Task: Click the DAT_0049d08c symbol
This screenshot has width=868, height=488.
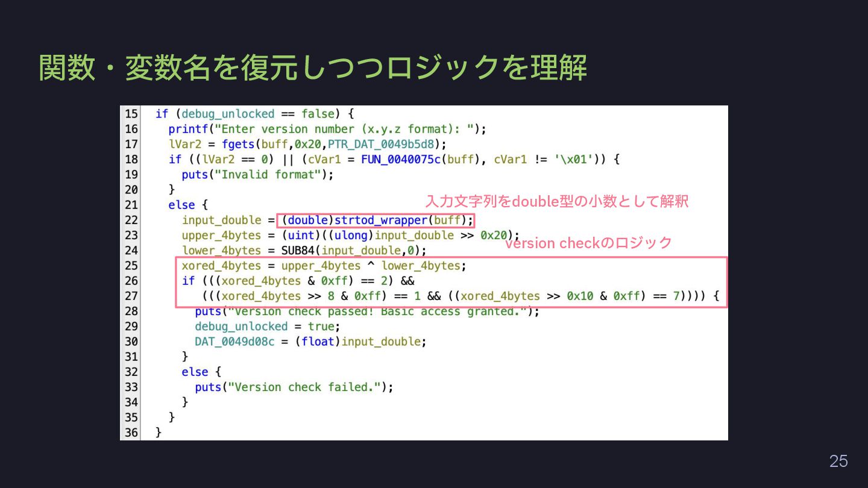Action: point(234,342)
